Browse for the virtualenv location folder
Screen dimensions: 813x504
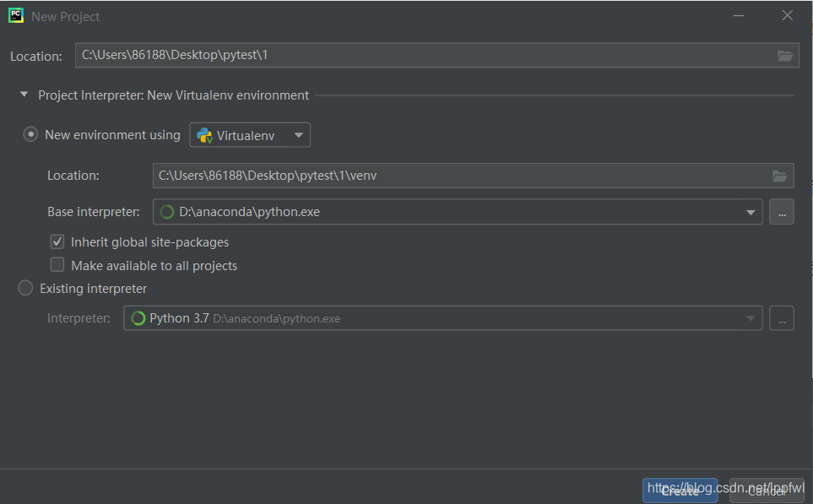tap(779, 176)
